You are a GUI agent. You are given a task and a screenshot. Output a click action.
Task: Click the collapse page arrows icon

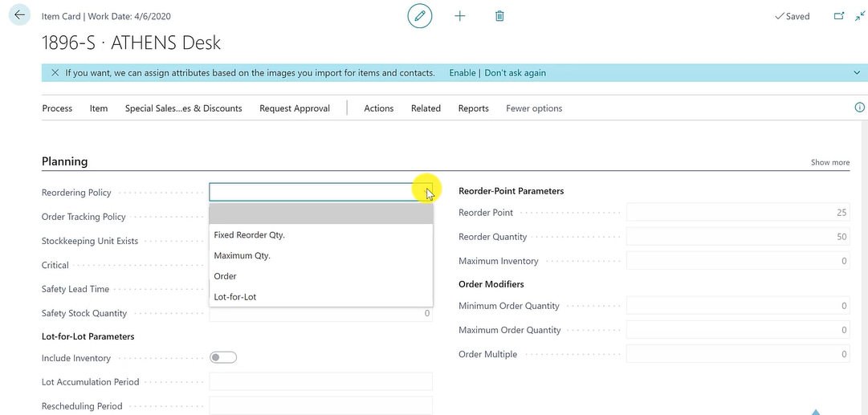pos(860,16)
